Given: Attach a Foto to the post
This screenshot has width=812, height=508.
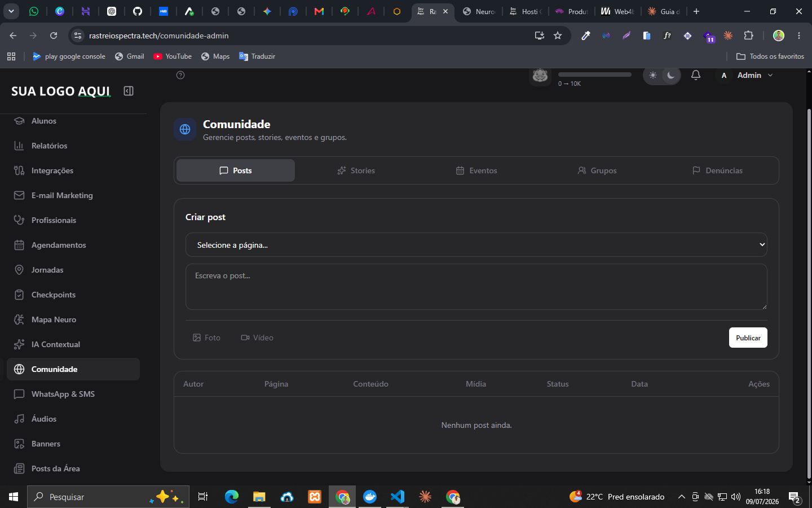Looking at the screenshot, I should coord(206,338).
